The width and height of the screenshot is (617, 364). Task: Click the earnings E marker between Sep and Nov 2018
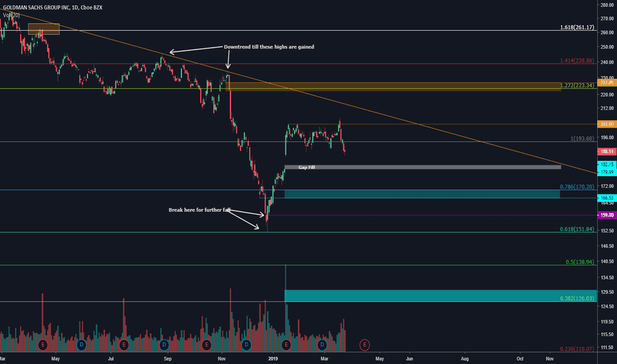[206, 345]
